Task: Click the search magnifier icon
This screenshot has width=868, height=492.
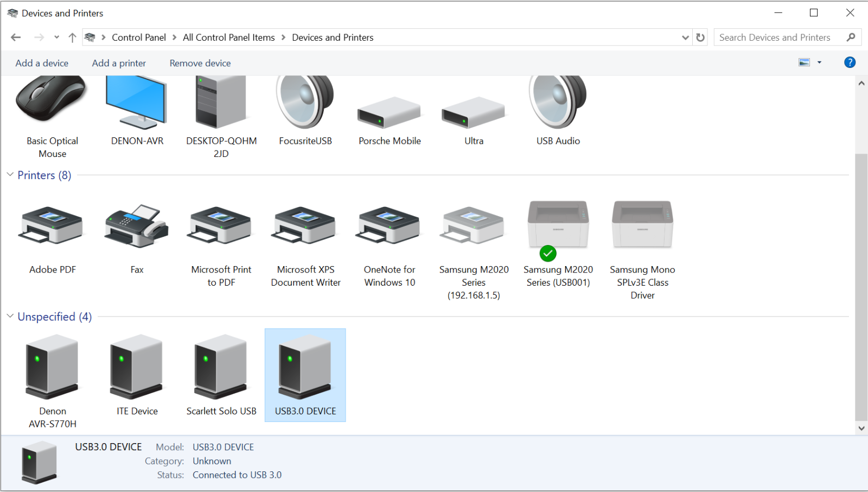Action: [x=851, y=37]
